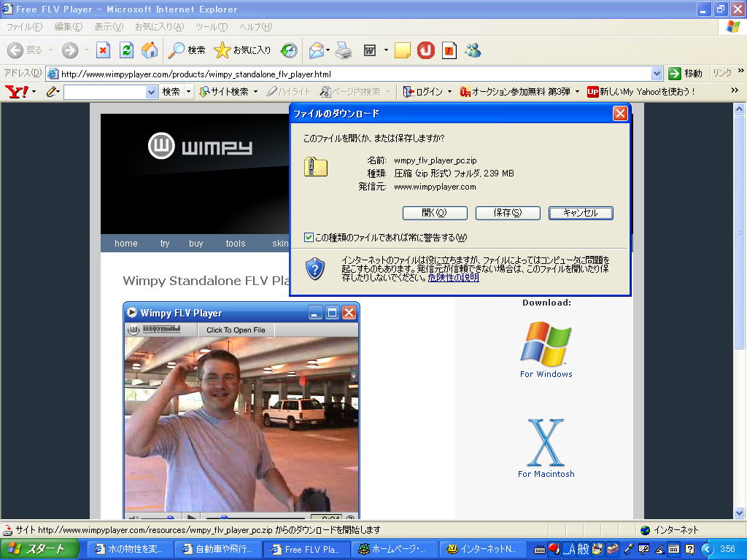The image size is (747, 560).
Task: Expand ログイン dropdown on Yahoo toolbar
Action: point(449,91)
